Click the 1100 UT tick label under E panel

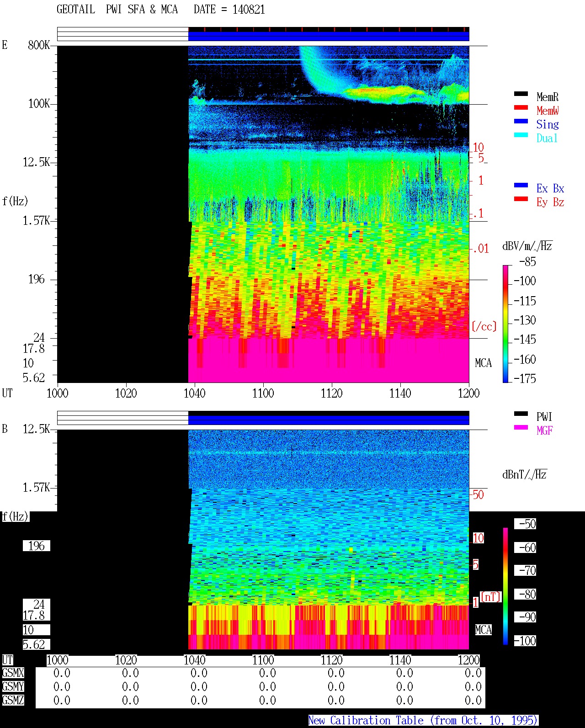tap(263, 393)
